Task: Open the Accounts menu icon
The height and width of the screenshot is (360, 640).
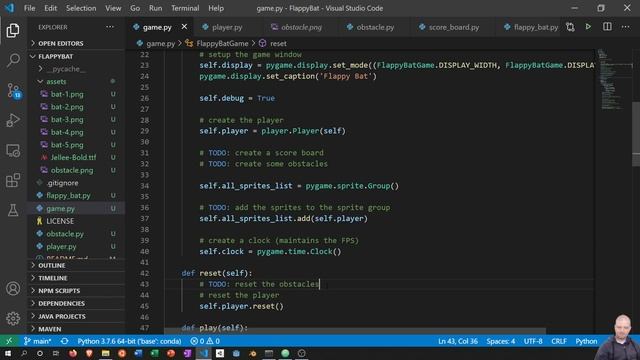Action: [13, 289]
